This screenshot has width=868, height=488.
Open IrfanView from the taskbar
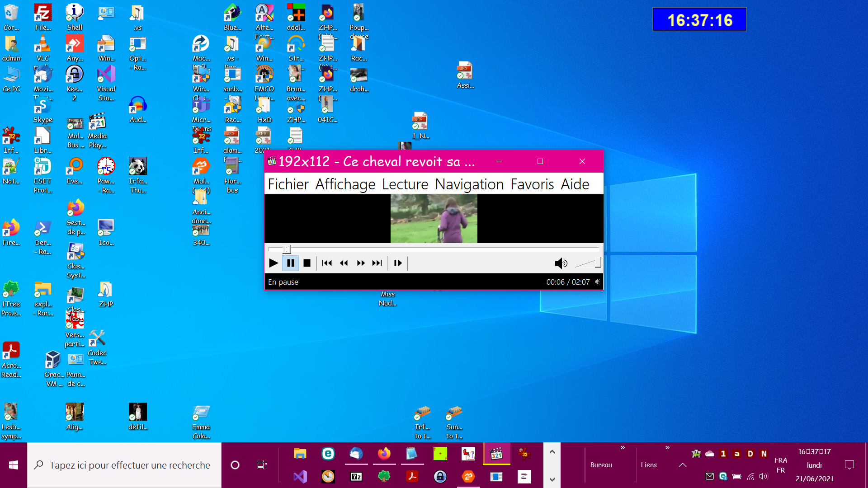point(524,454)
